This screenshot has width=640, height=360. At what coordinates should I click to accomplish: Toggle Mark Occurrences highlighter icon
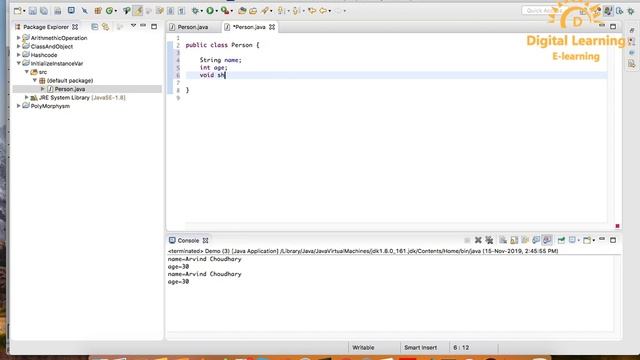(x=138, y=11)
